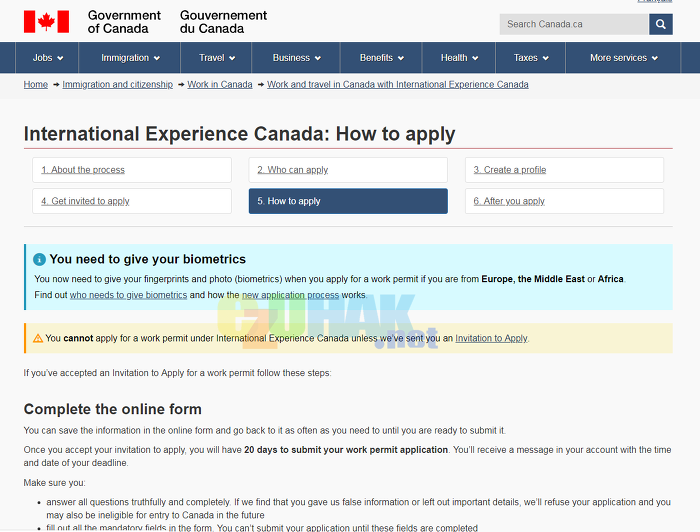Viewport: 700px width, 532px height.
Task: Go to Home breadcrumb
Action: 36,84
